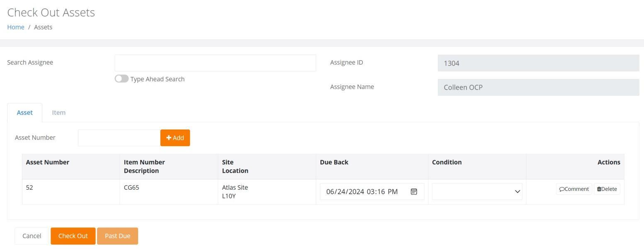The image size is (644, 249).
Task: Cancel the asset checkout
Action: click(32, 236)
